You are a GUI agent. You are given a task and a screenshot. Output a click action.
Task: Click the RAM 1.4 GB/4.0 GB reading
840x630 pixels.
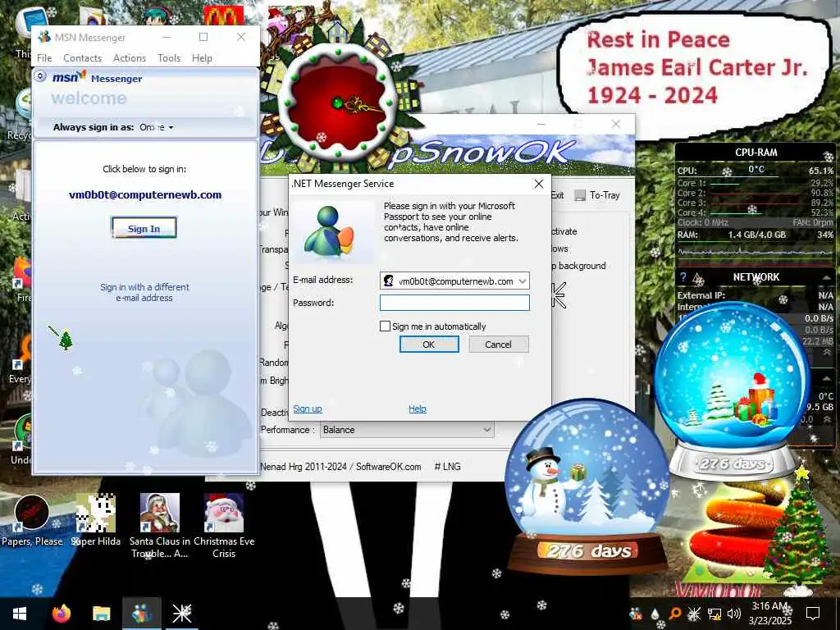click(757, 235)
